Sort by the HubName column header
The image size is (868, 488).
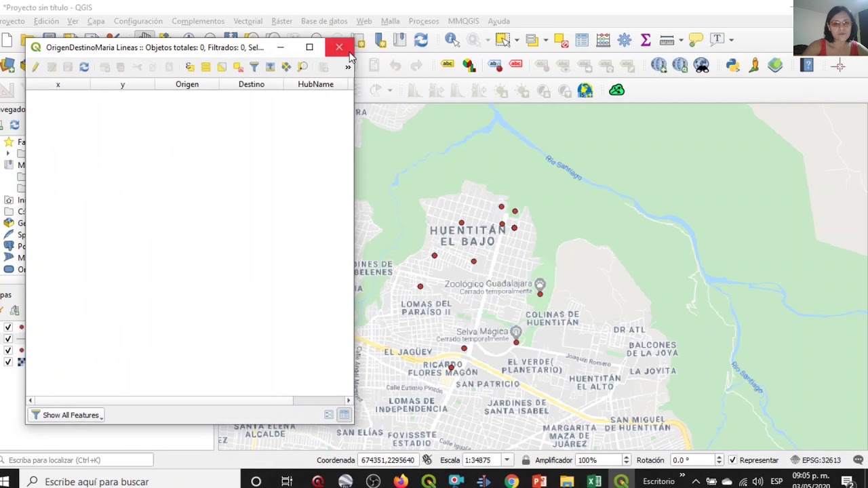tap(315, 84)
